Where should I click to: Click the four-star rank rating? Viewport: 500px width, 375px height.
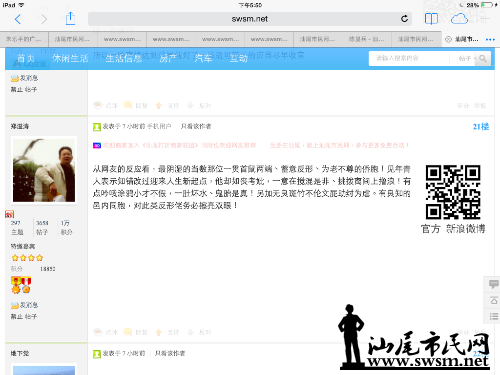pyautogui.click(x=27, y=258)
